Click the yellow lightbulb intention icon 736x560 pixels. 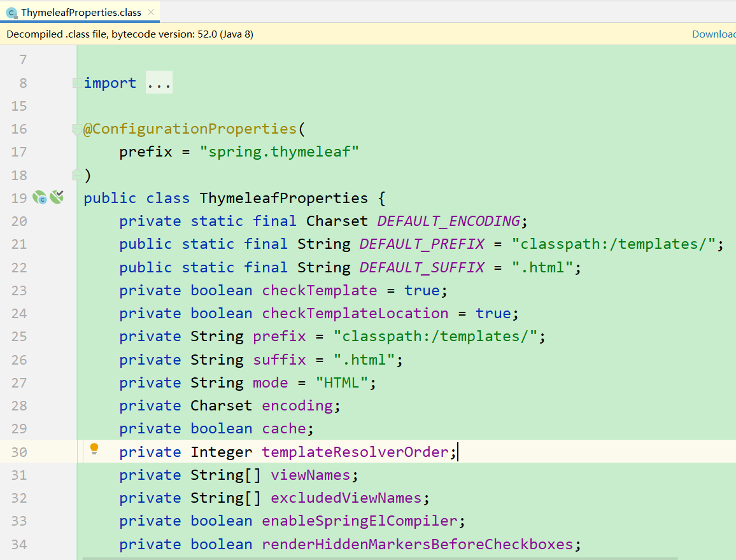click(x=94, y=449)
